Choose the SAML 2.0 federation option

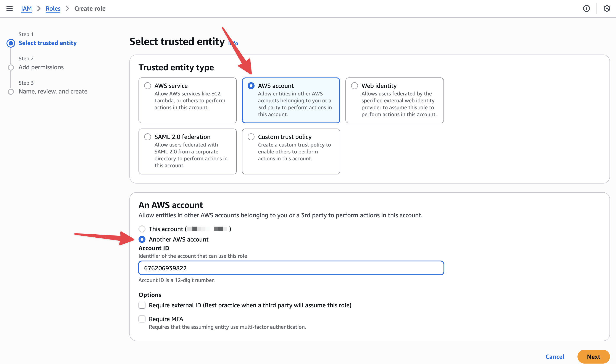pos(147,137)
